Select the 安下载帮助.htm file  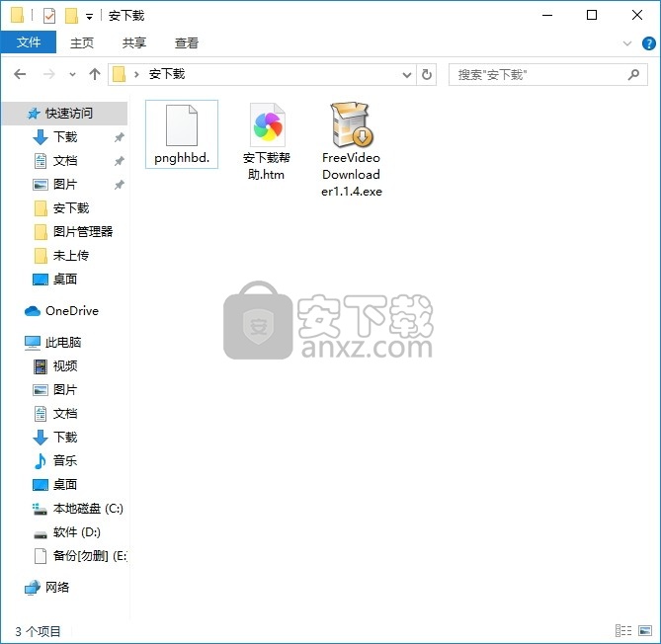(267, 141)
